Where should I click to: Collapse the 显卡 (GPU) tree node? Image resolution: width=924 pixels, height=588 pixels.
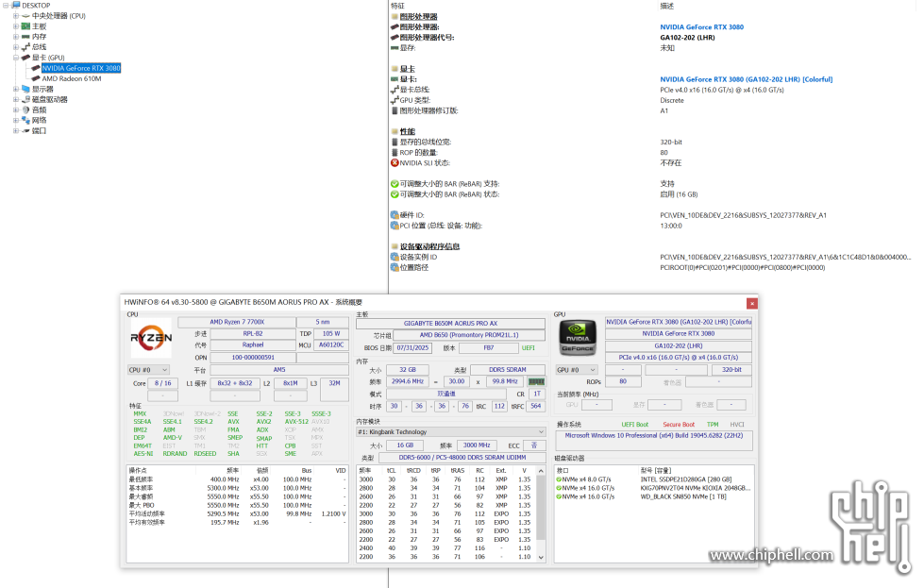point(16,58)
